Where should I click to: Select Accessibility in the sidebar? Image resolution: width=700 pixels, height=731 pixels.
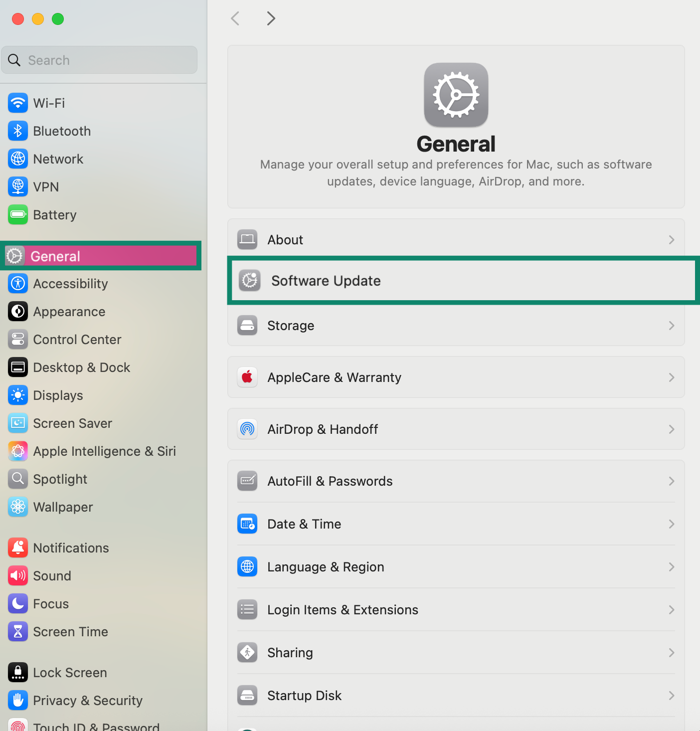[70, 283]
